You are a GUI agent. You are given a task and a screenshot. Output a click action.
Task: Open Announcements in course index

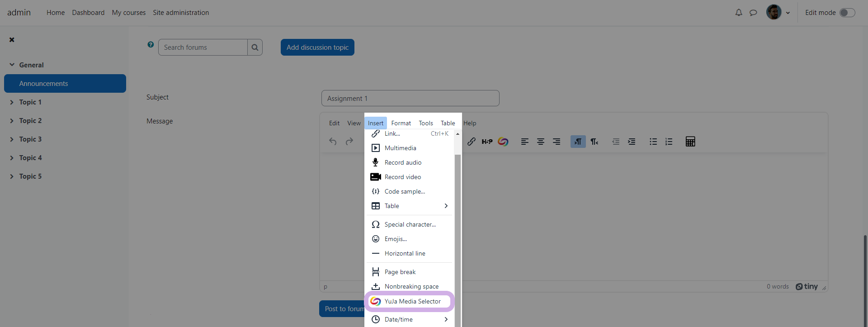point(65,83)
